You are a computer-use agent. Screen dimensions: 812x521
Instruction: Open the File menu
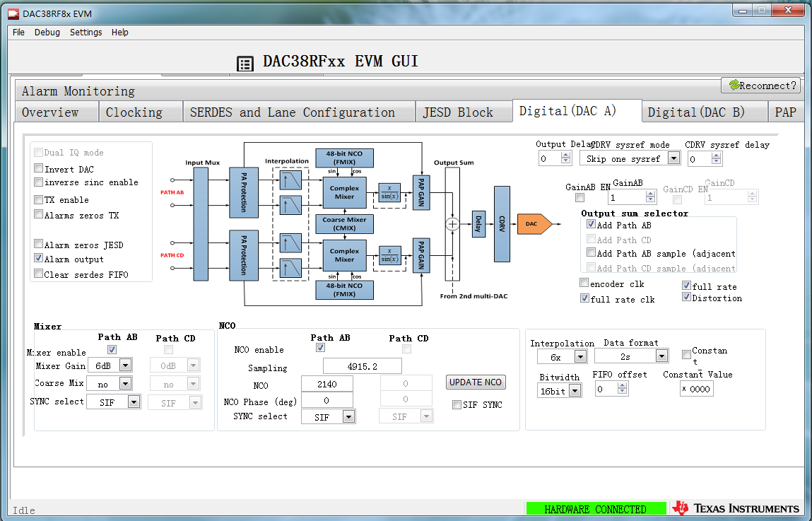[x=18, y=32]
